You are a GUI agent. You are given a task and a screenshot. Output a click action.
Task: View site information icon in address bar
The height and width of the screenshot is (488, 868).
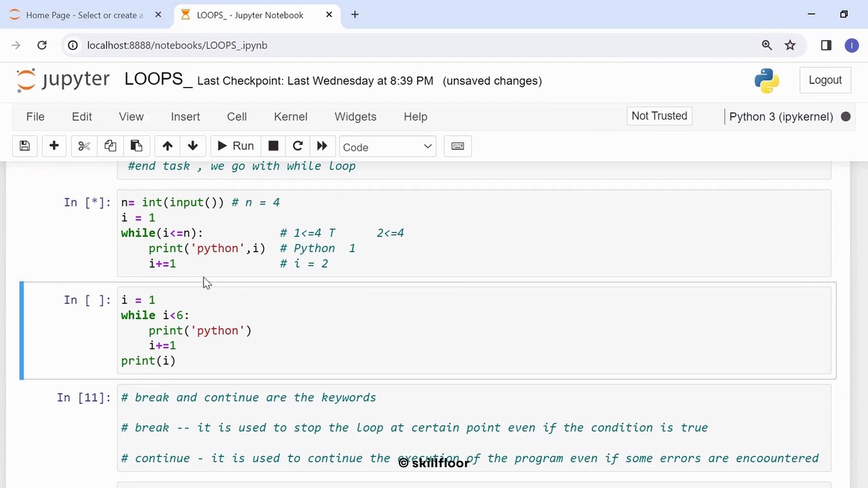click(73, 45)
